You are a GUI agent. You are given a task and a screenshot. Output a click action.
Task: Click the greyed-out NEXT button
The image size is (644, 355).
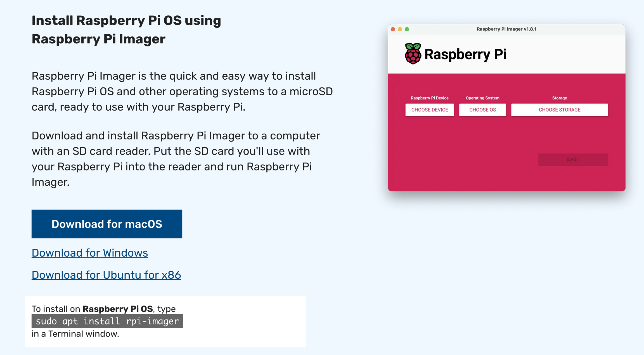[573, 160]
